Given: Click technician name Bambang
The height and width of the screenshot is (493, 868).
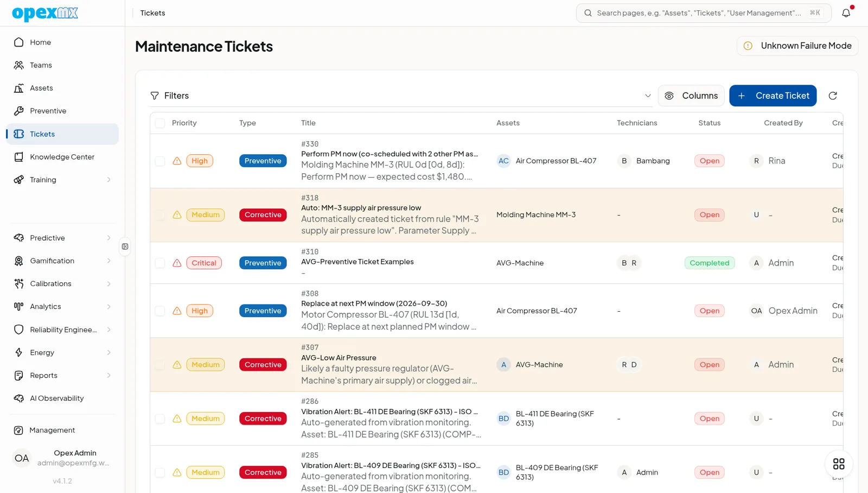Looking at the screenshot, I should [x=653, y=161].
